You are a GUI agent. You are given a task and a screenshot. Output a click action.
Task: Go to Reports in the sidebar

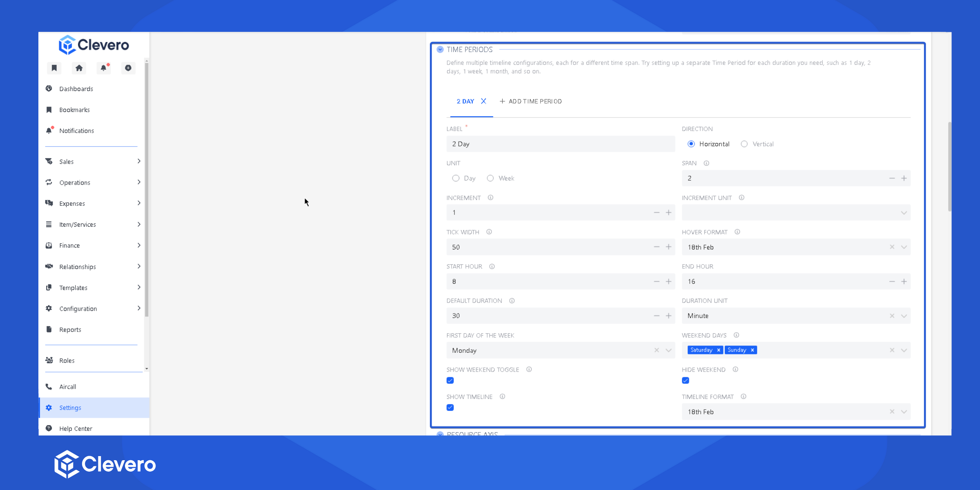point(70,330)
